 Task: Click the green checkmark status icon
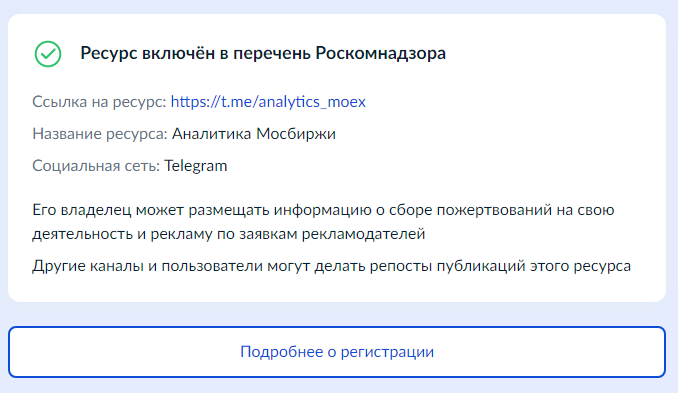pos(48,54)
